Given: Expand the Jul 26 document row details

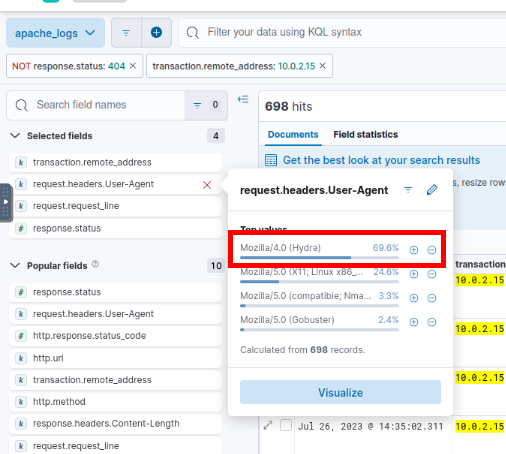Looking at the screenshot, I should [268, 425].
